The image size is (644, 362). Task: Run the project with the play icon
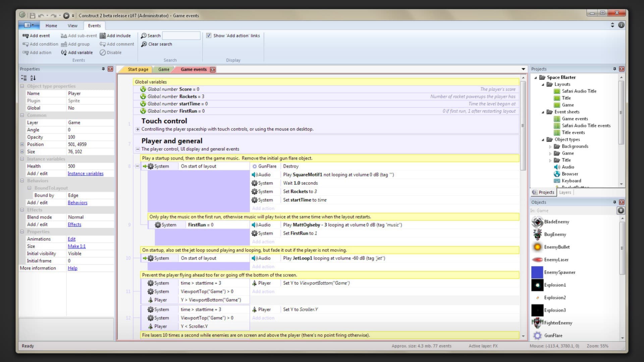tap(66, 15)
